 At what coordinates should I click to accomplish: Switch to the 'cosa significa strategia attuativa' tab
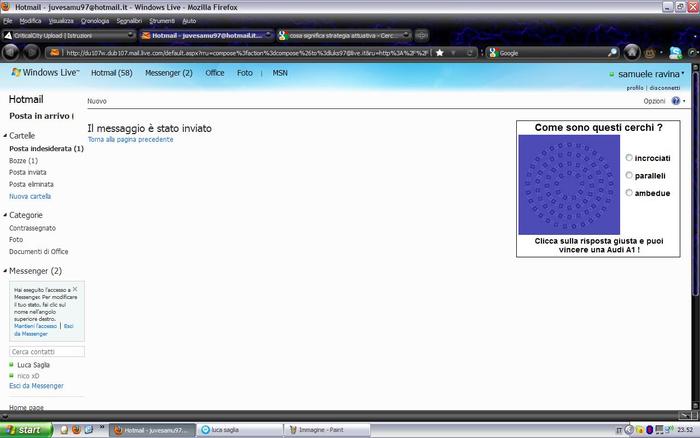tap(343, 35)
